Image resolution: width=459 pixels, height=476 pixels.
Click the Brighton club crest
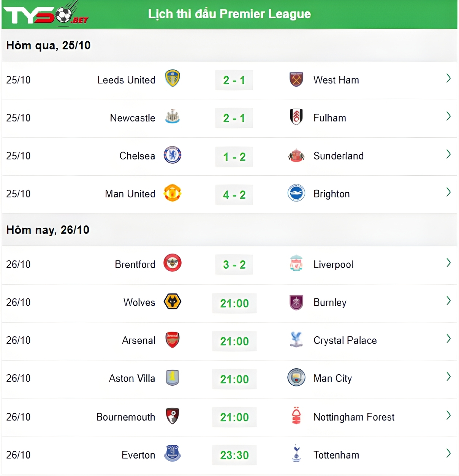(x=296, y=193)
